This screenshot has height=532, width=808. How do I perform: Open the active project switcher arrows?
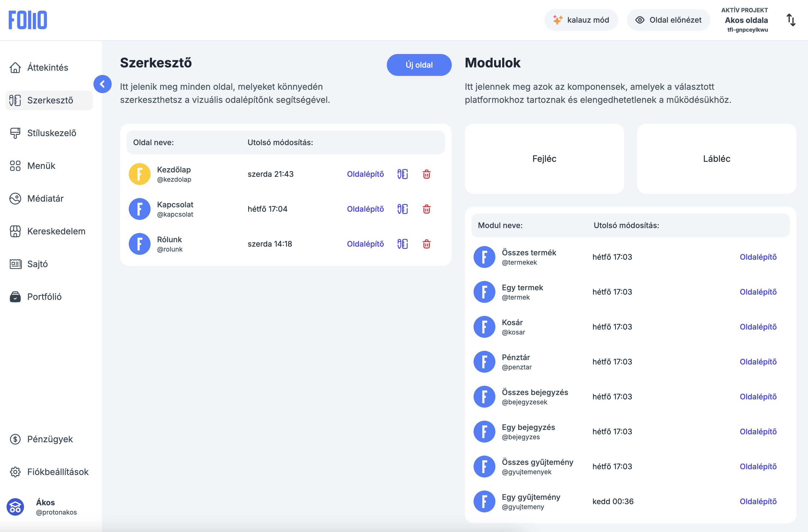(x=791, y=20)
